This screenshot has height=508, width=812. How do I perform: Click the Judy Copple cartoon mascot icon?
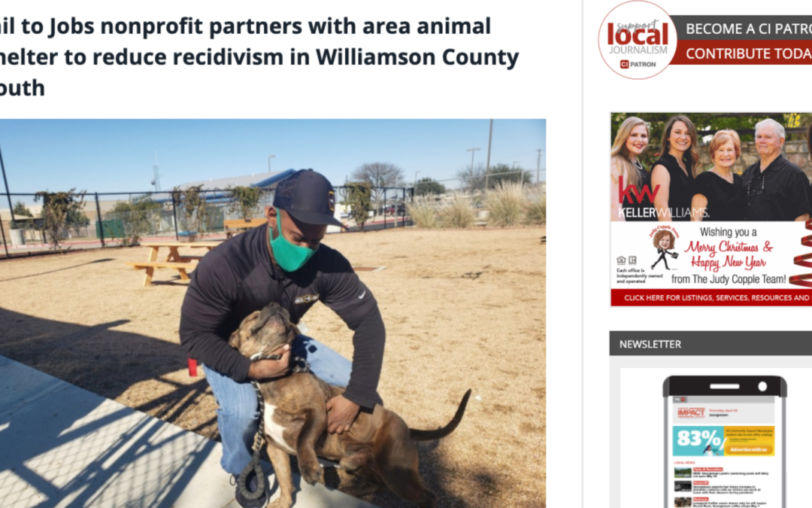664,248
